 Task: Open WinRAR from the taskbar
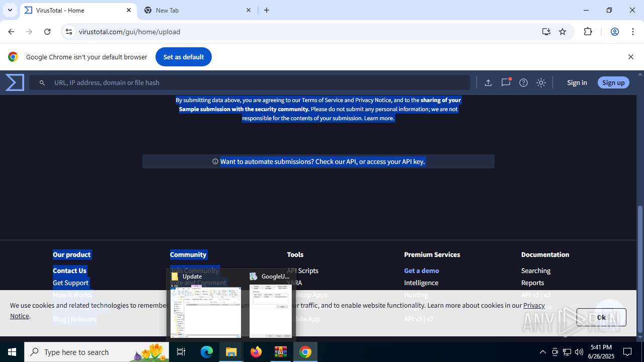281,352
